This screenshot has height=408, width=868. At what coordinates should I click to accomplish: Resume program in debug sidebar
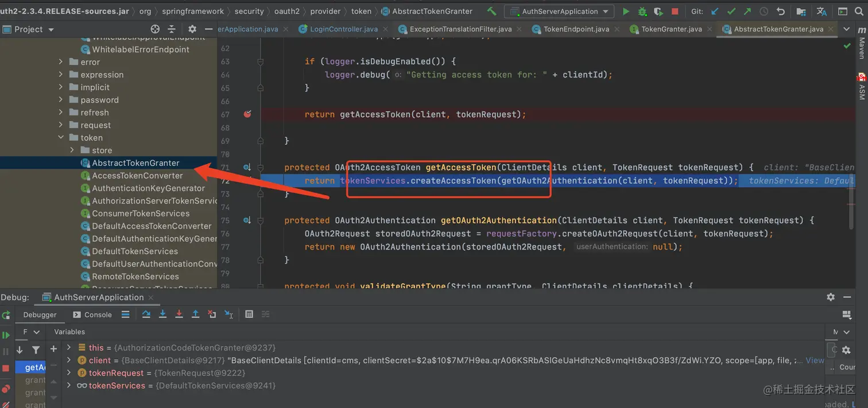(x=6, y=335)
